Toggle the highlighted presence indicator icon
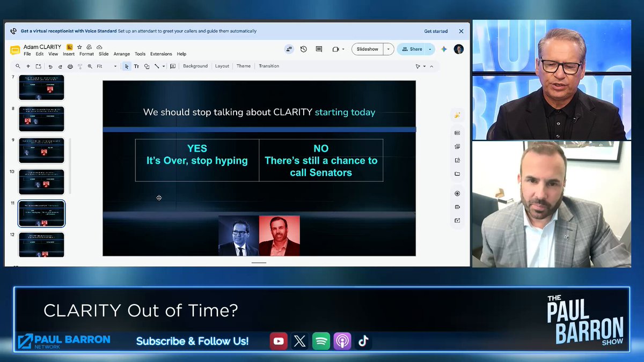The height and width of the screenshot is (362, 644). 289,49
